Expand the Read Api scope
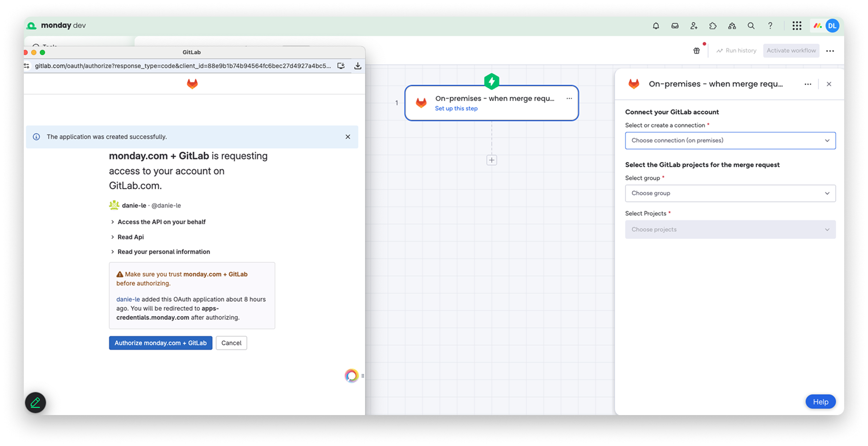Image resolution: width=868 pixels, height=446 pixels. 127,237
